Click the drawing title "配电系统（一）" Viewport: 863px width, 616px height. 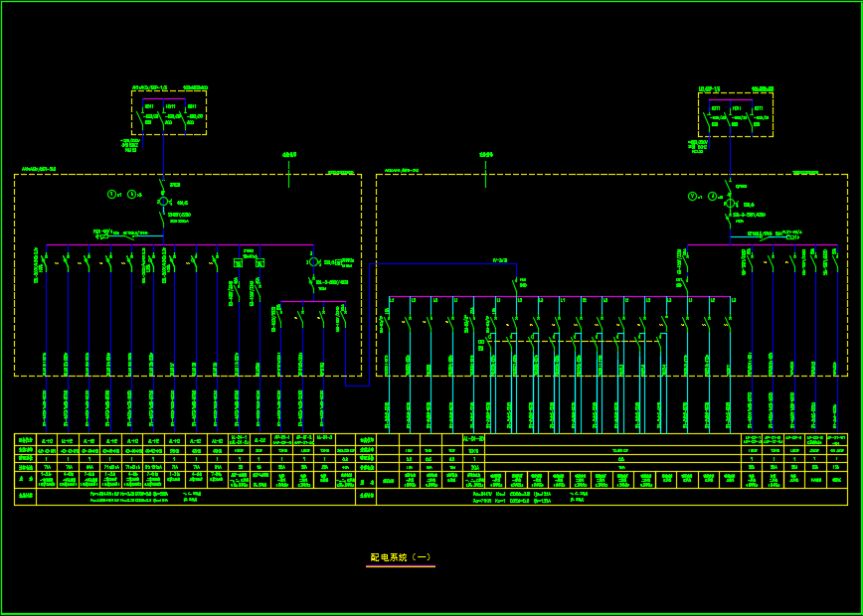[x=400, y=557]
